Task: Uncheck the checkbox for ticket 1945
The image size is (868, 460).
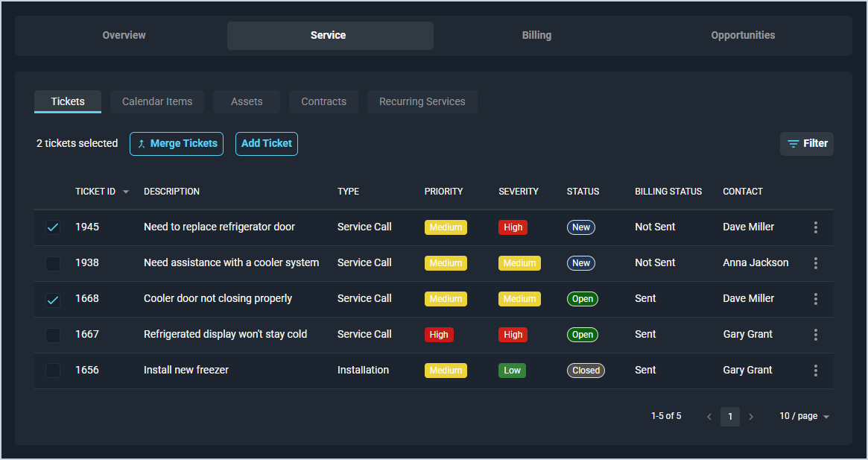Action: pos(53,227)
